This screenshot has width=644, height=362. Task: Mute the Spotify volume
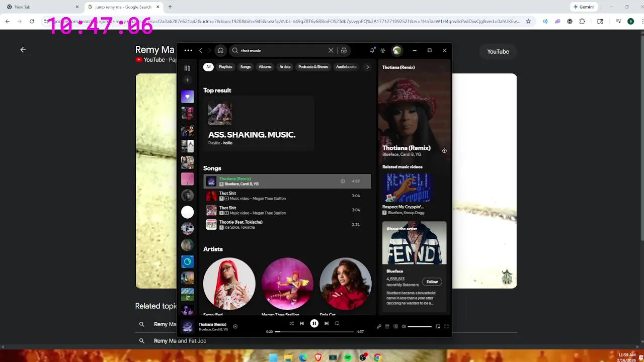tap(404, 326)
